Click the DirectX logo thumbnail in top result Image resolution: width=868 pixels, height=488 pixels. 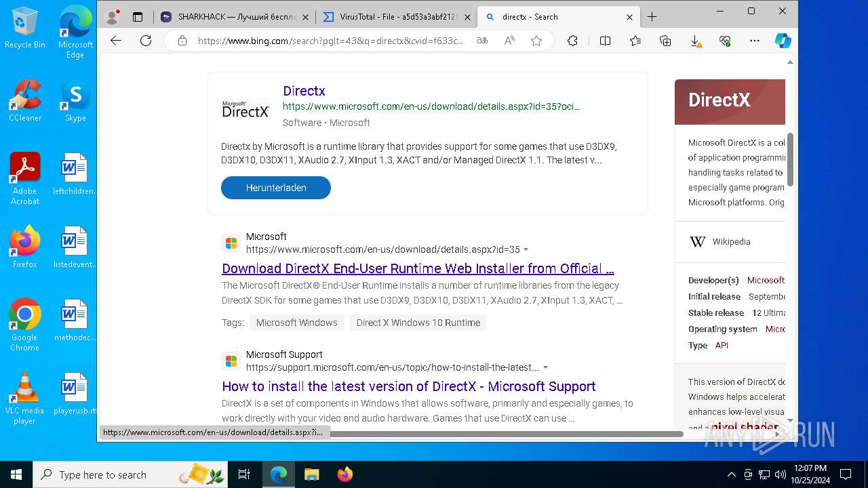[245, 108]
